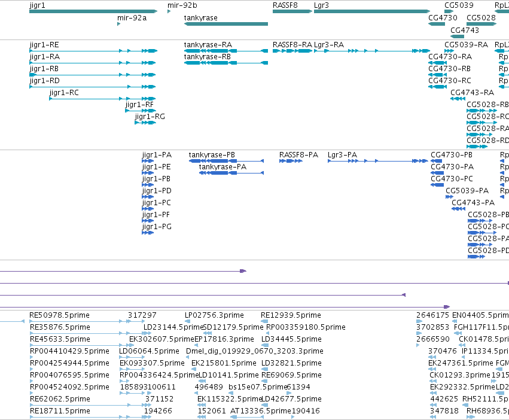The width and height of the screenshot is (509, 420).
Task: Select transcript CG4730-RA
Action: point(438,63)
